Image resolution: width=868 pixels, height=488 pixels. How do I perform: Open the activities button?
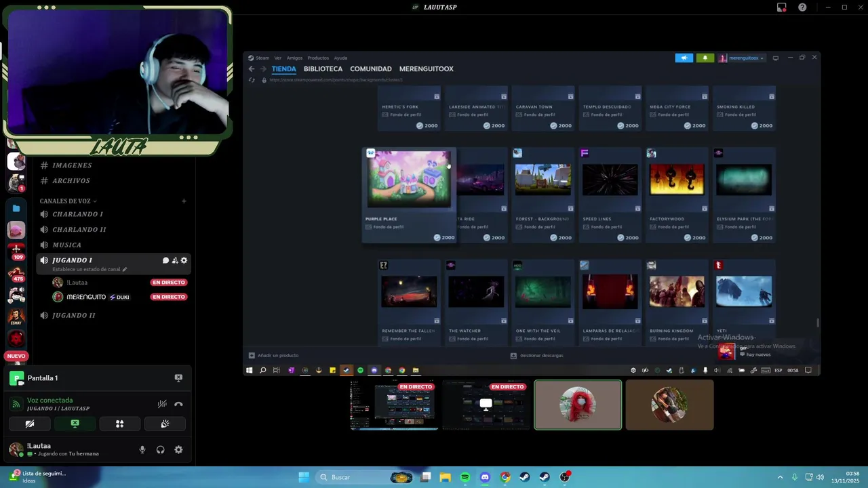(119, 424)
